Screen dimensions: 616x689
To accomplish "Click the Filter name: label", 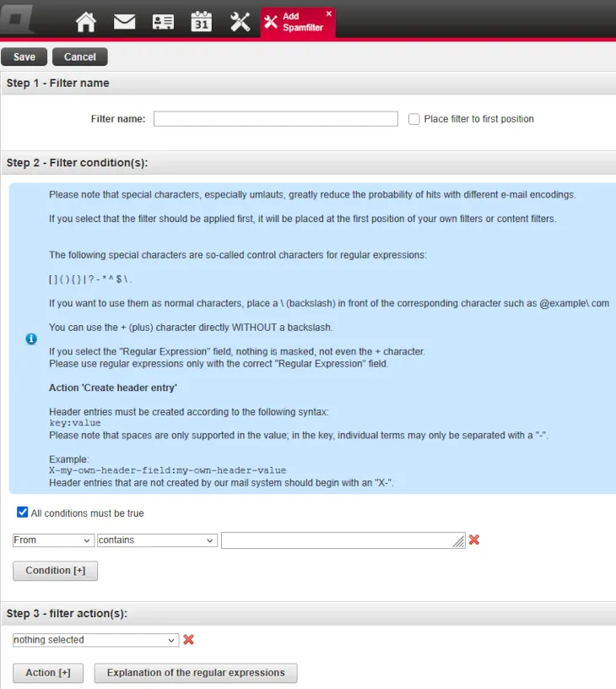I will (x=118, y=119).
